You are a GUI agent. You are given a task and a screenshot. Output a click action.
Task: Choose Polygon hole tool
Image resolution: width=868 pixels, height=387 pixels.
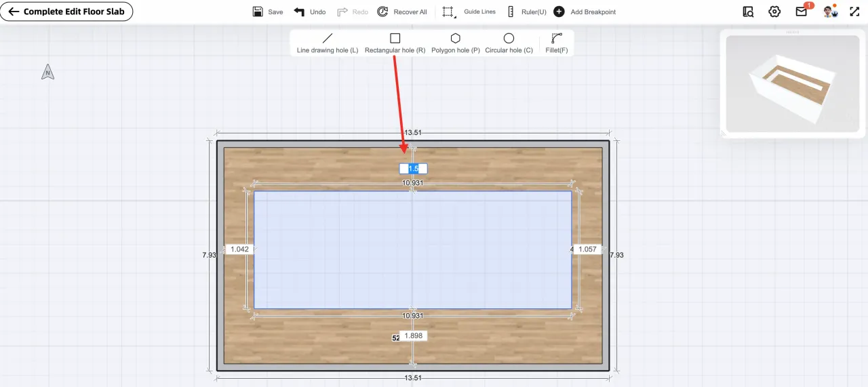[456, 43]
